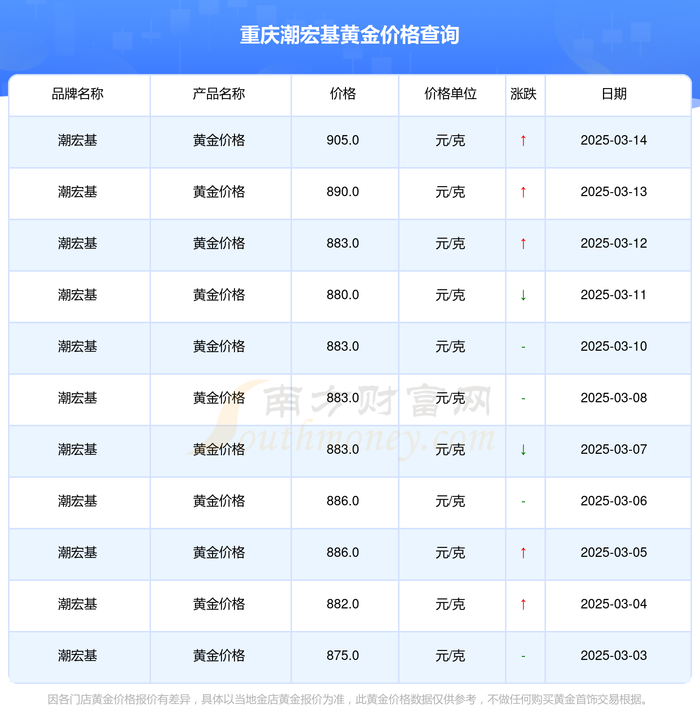Image resolution: width=700 pixels, height=728 pixels.
Task: Click the 886.0 price for 2025-03-05
Action: point(343,552)
